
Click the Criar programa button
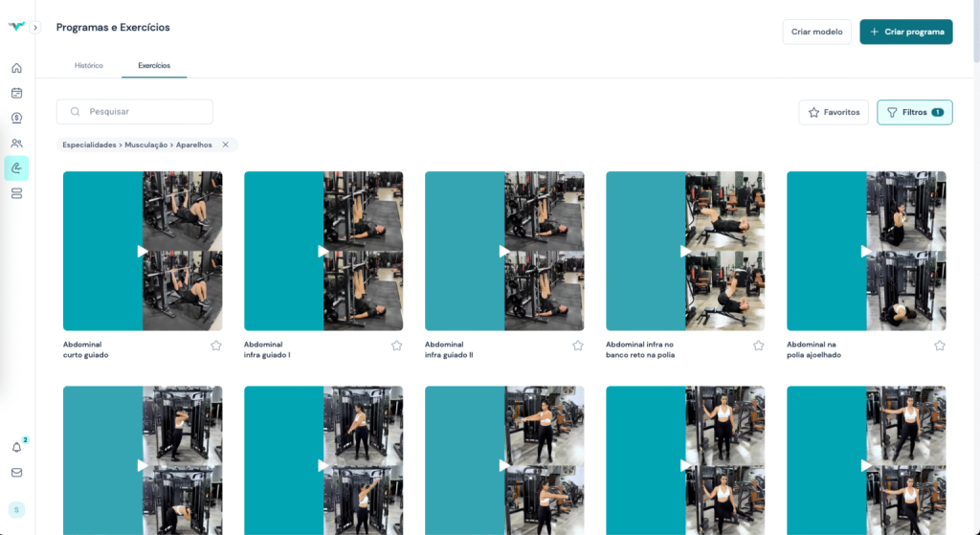click(905, 32)
